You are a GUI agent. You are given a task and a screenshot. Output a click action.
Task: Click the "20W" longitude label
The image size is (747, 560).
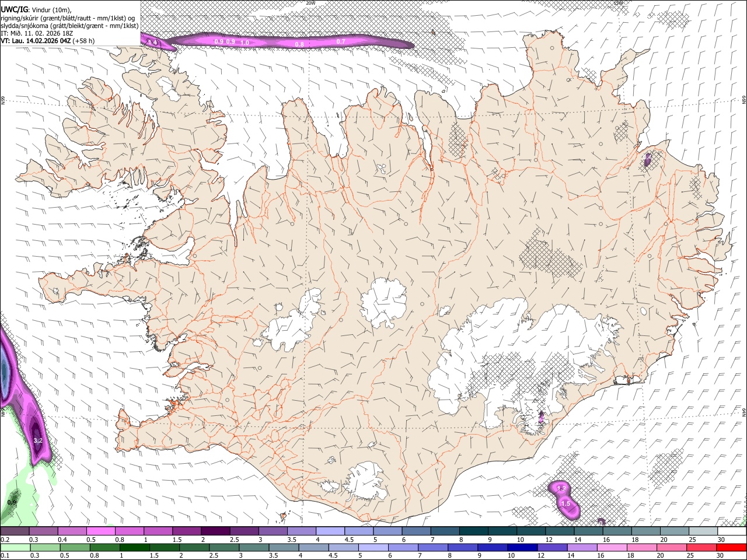[x=310, y=2]
